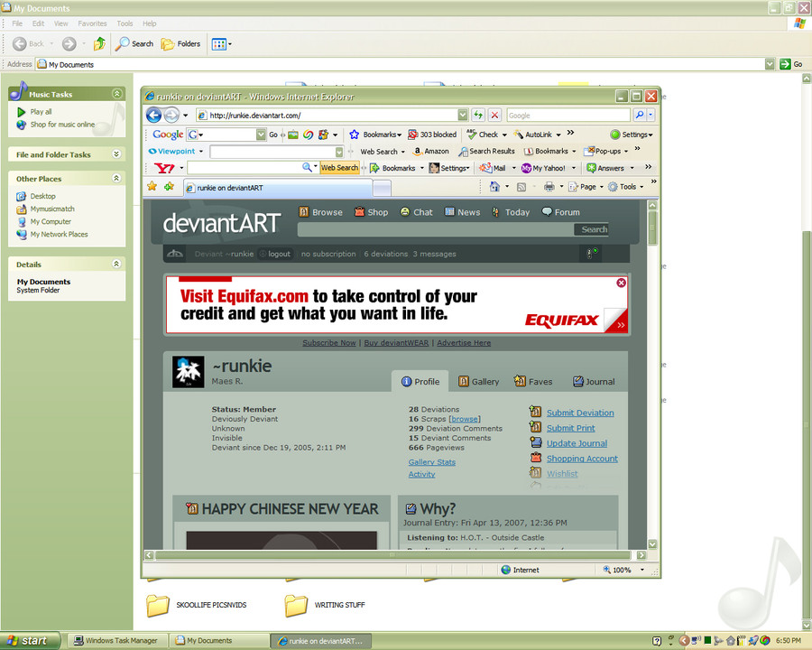Click the deviantART search input box
Viewport: 812px width, 650px height.
(x=436, y=229)
